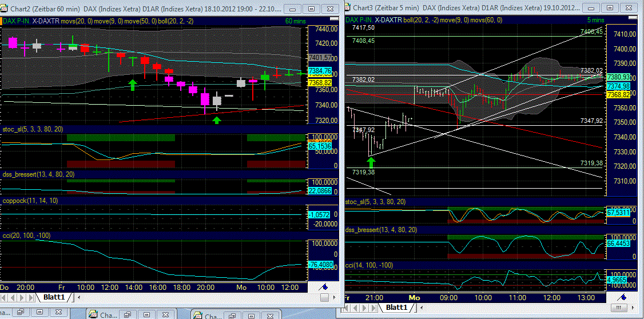
Task: Select the Blatt1 tab in Chart3
Action: pos(397,307)
